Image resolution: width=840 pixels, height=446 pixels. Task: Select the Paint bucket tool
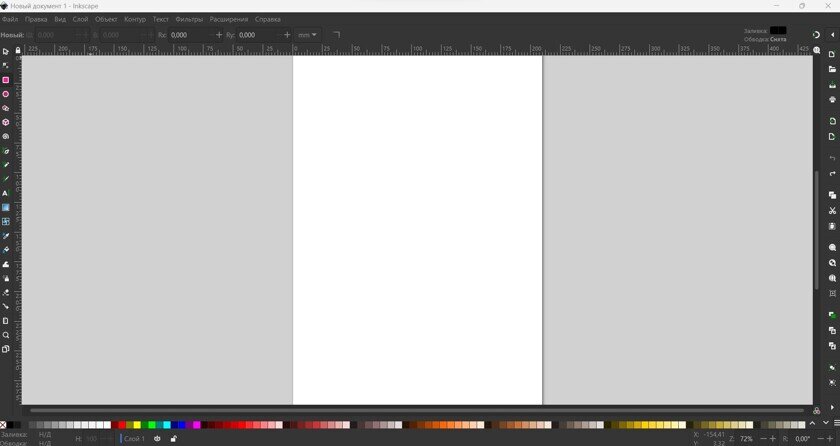[5, 250]
